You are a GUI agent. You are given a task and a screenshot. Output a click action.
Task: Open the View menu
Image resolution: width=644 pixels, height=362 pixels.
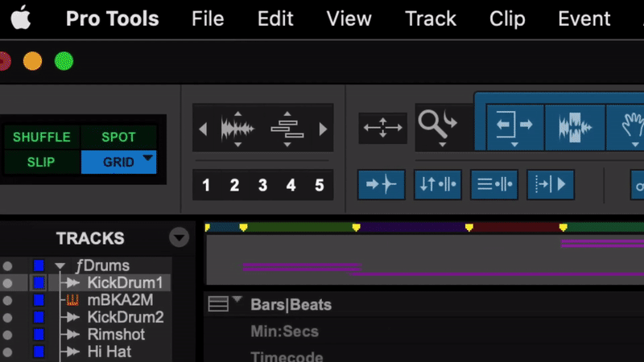coord(349,19)
